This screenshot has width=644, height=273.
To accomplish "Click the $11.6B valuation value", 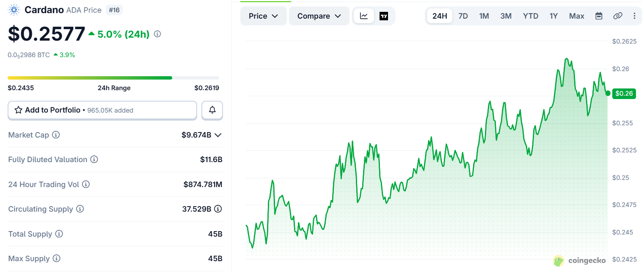I will click(211, 160).
